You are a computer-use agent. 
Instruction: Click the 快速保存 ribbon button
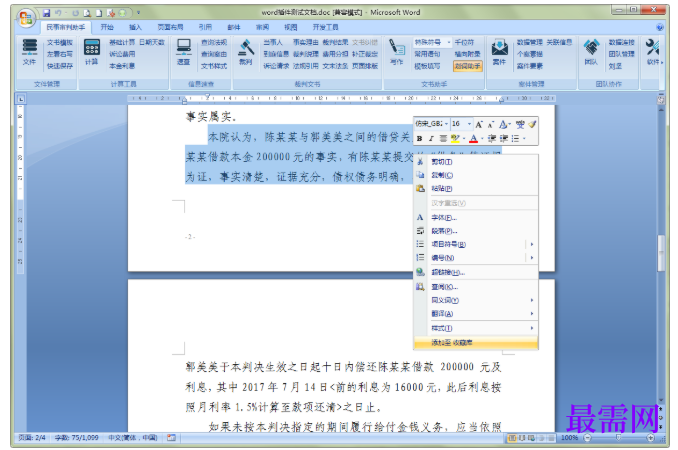pos(60,66)
